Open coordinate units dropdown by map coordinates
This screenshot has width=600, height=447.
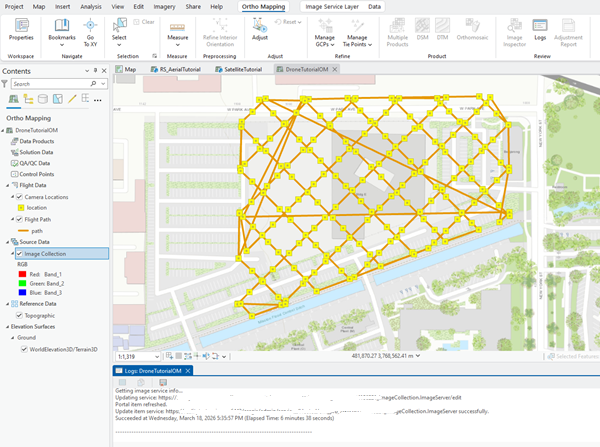(418, 356)
